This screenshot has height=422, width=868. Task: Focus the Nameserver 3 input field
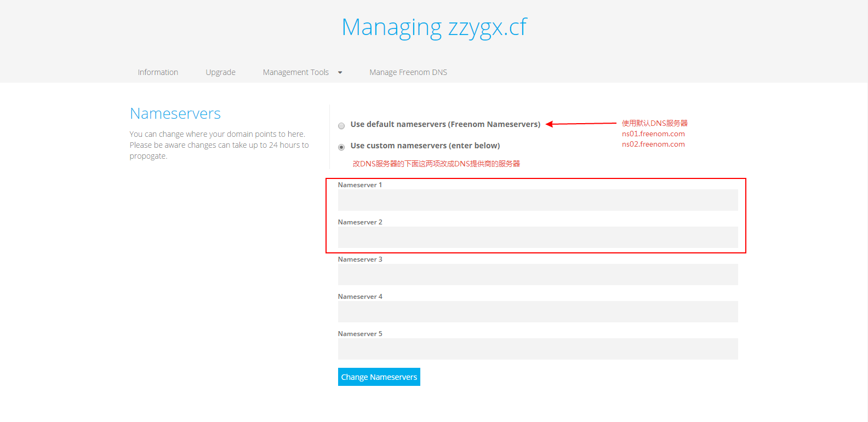pos(538,274)
